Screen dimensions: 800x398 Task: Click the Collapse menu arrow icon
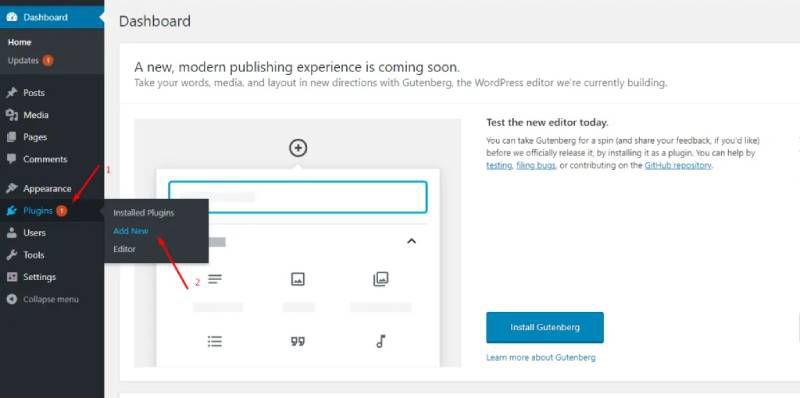pos(12,299)
